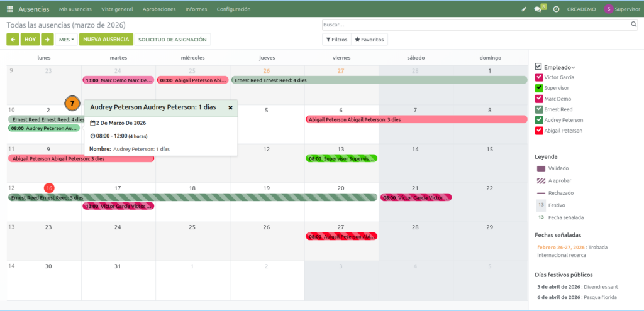Go to previous month with left arrow

(x=13, y=40)
